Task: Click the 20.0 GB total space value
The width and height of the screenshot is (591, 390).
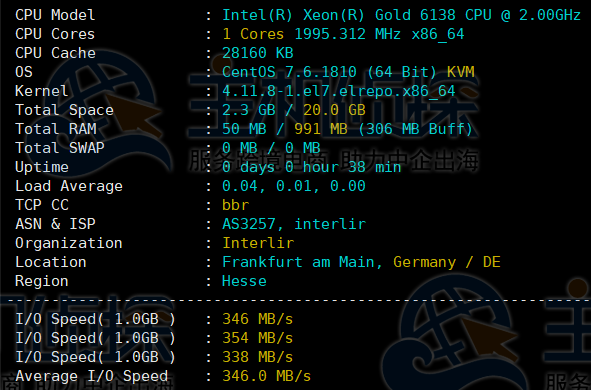Action: coord(334,110)
